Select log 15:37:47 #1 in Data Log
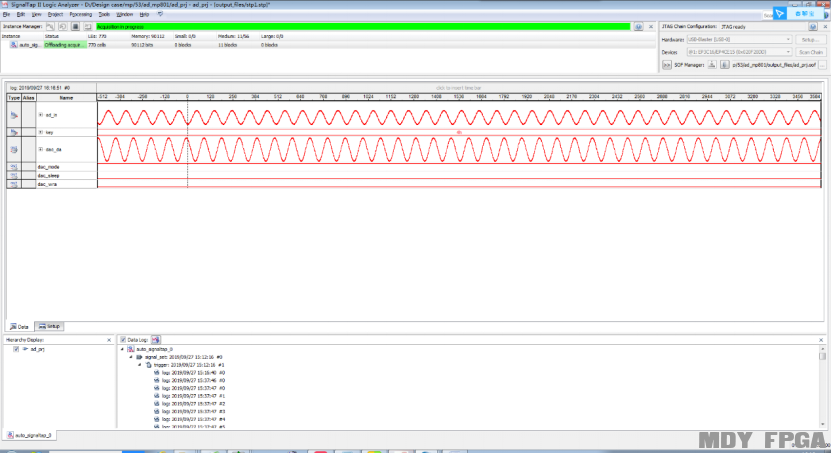831x454 pixels. [194, 396]
